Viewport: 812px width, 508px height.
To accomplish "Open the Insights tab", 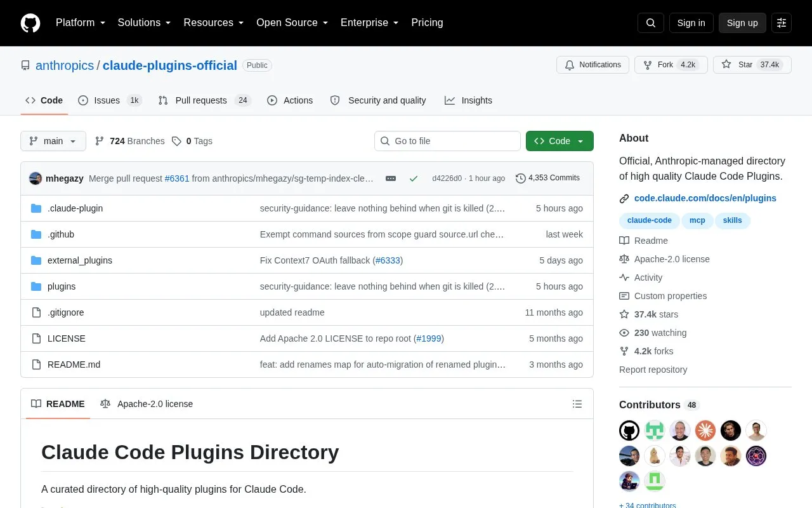I will tap(468, 100).
